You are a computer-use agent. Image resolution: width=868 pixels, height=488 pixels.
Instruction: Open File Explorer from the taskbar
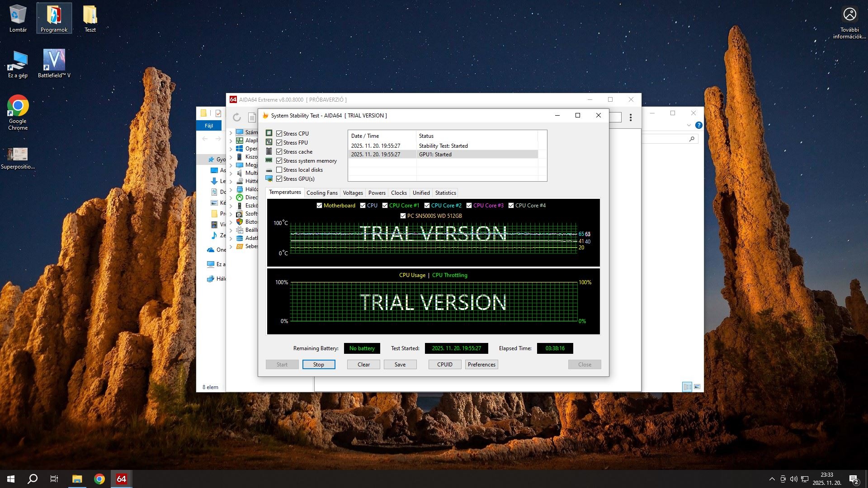tap(77, 479)
